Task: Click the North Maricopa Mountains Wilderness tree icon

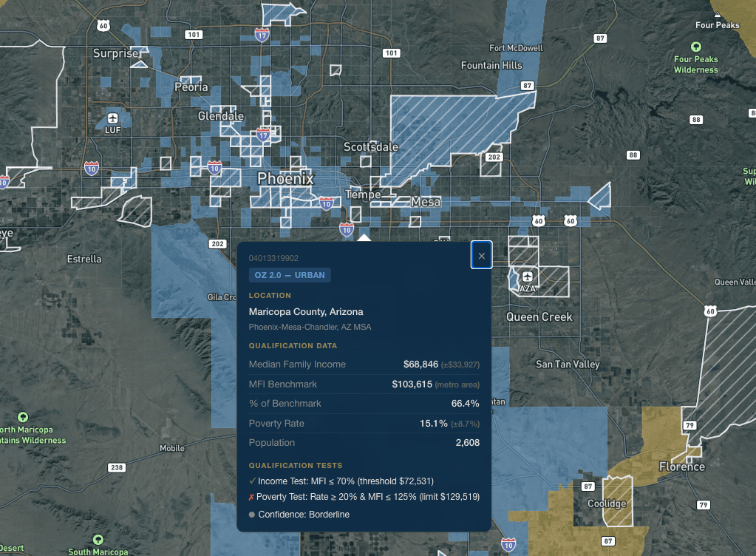Action: tap(23, 417)
